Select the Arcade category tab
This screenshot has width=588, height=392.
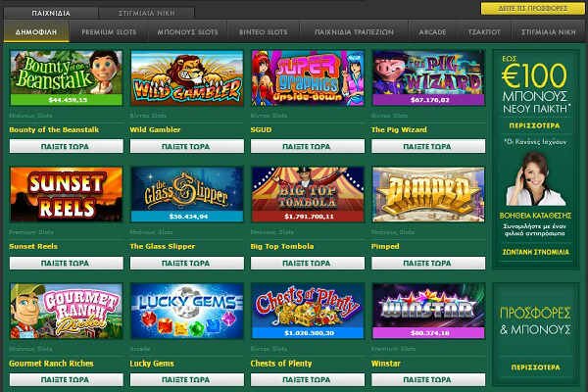(432, 32)
